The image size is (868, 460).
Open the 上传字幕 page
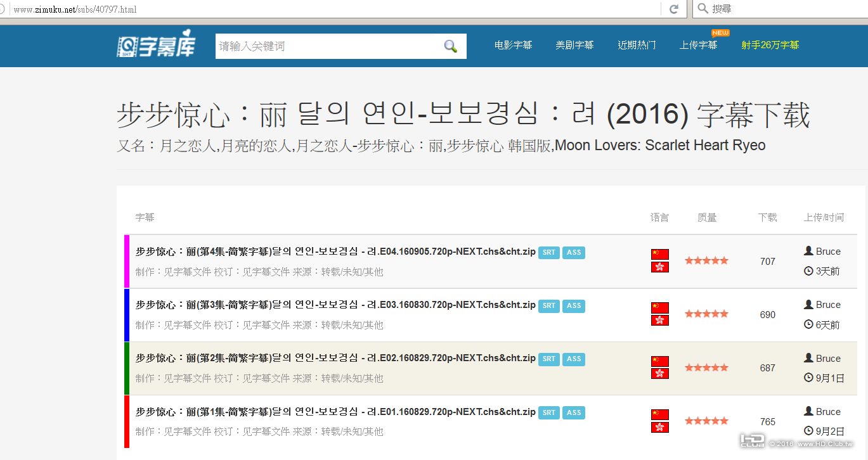tap(699, 45)
